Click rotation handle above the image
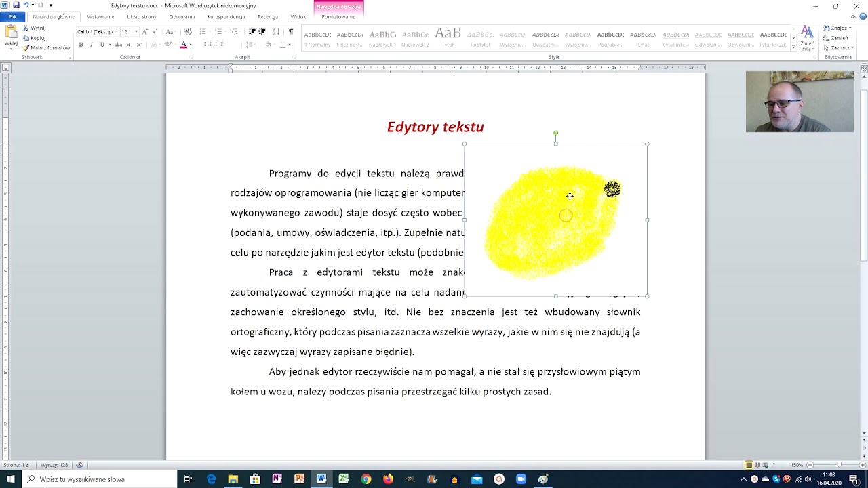Screen dimensions: 868x488 click(x=555, y=134)
